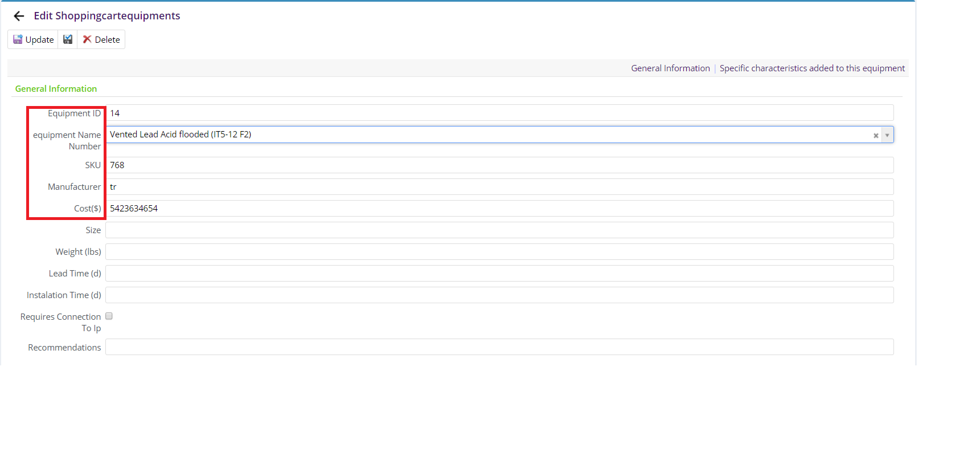Click the Equipment ID label
Screen dimensions: 980x452
(x=74, y=113)
